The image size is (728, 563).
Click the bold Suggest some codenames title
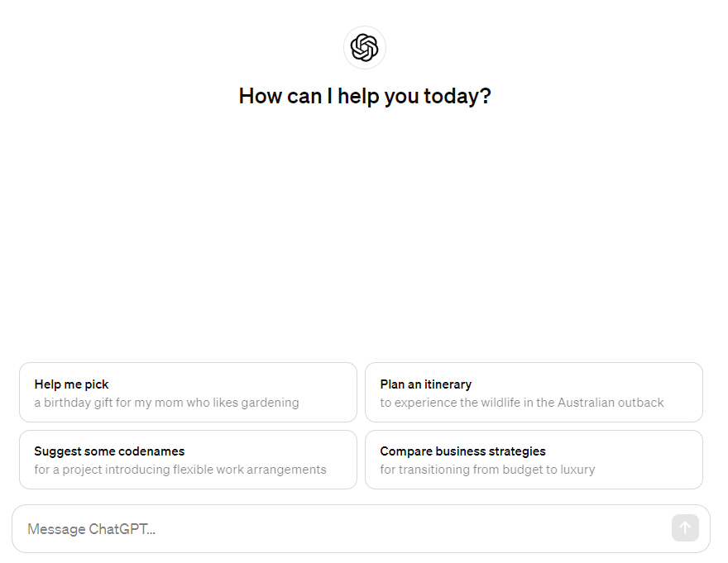pyautogui.click(x=109, y=451)
